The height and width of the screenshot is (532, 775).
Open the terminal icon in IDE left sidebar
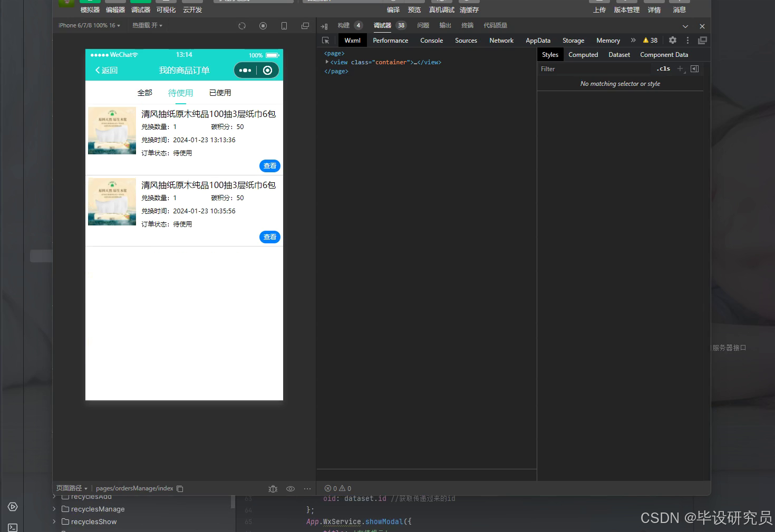pyautogui.click(x=13, y=527)
